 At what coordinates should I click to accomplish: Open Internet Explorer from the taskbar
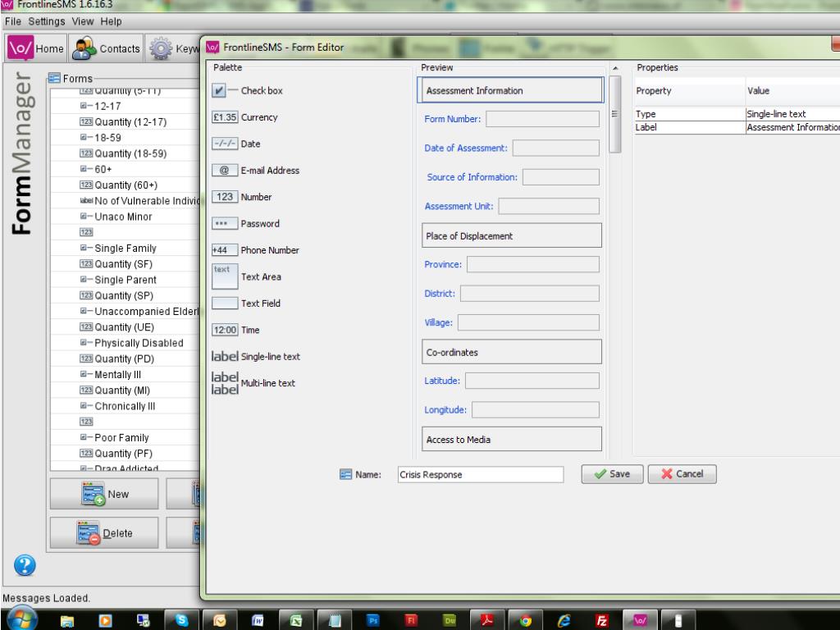point(564,620)
